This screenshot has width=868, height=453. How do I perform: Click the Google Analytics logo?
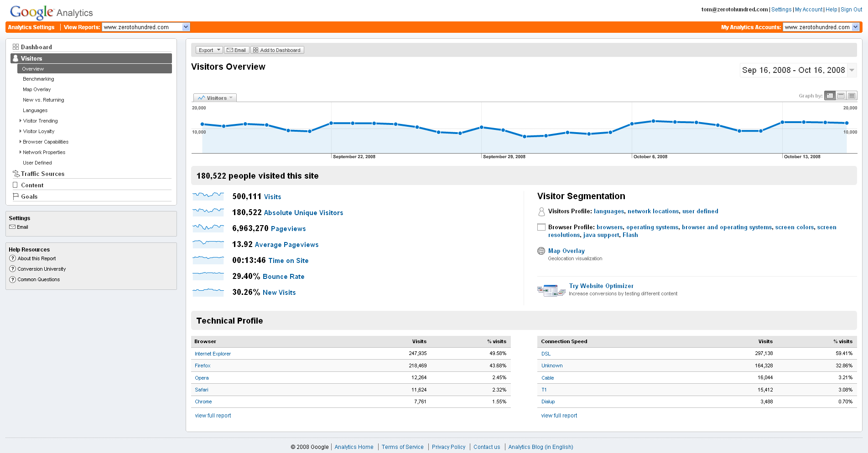coord(51,12)
